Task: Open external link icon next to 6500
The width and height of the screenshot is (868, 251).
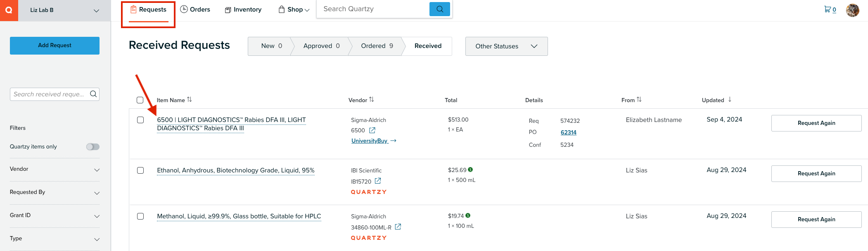Action: point(372,130)
